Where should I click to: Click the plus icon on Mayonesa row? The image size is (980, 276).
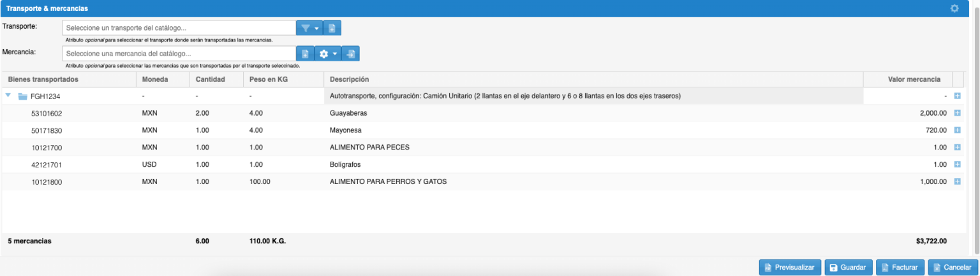(x=957, y=130)
